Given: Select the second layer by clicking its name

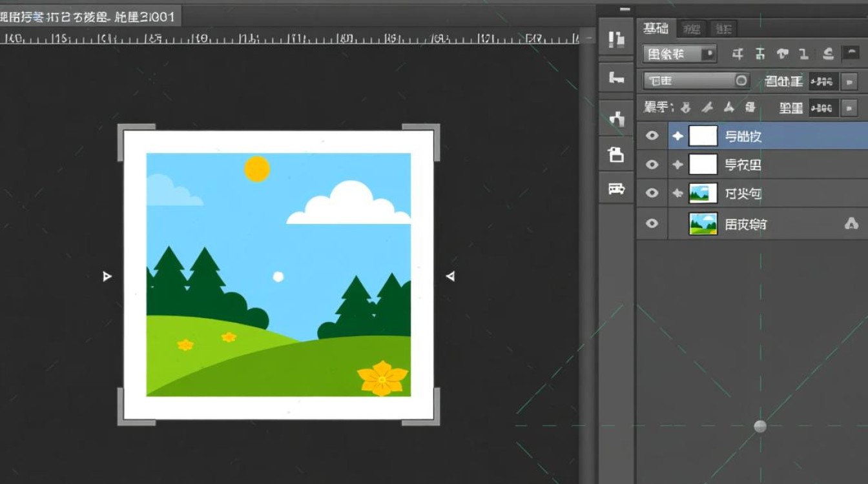Looking at the screenshot, I should click(x=743, y=165).
